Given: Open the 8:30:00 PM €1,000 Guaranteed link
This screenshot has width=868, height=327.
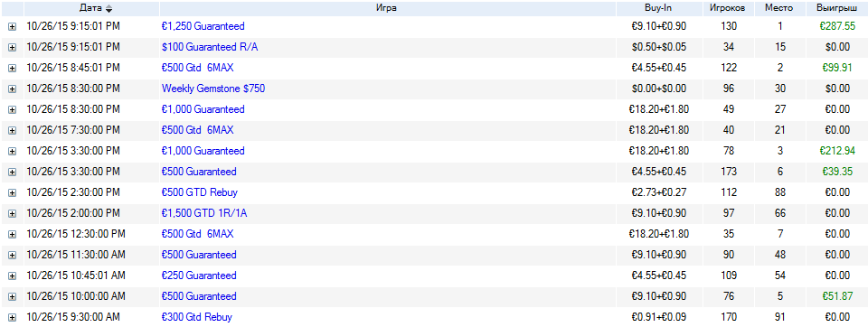Looking at the screenshot, I should [203, 109].
